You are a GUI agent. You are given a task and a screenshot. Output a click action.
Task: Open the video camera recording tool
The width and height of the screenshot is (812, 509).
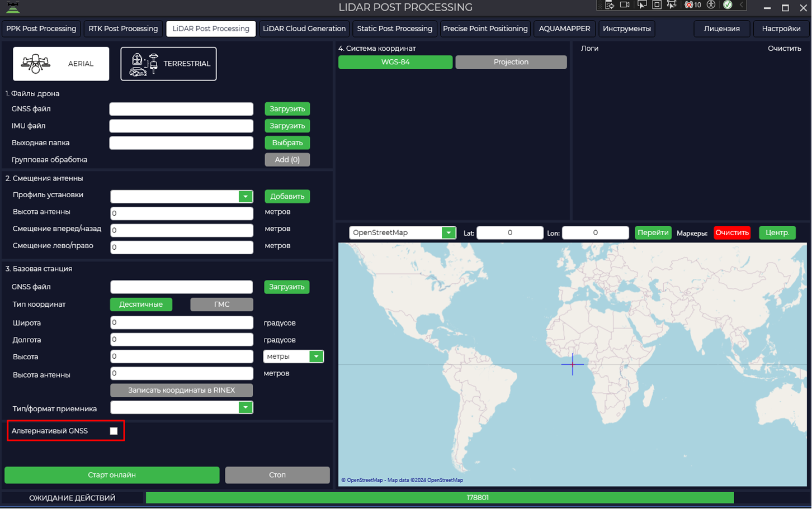point(625,5)
